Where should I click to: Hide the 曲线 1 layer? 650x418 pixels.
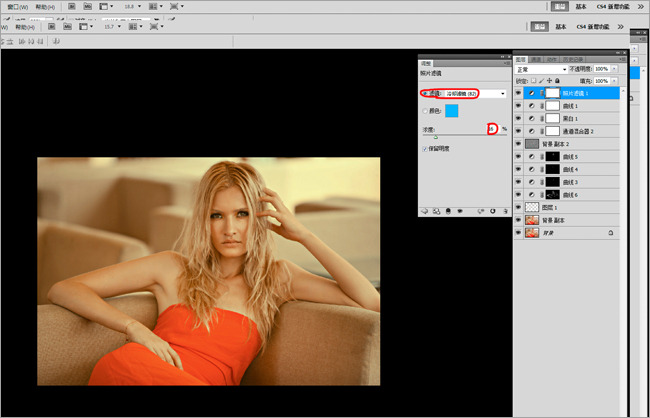coord(518,106)
